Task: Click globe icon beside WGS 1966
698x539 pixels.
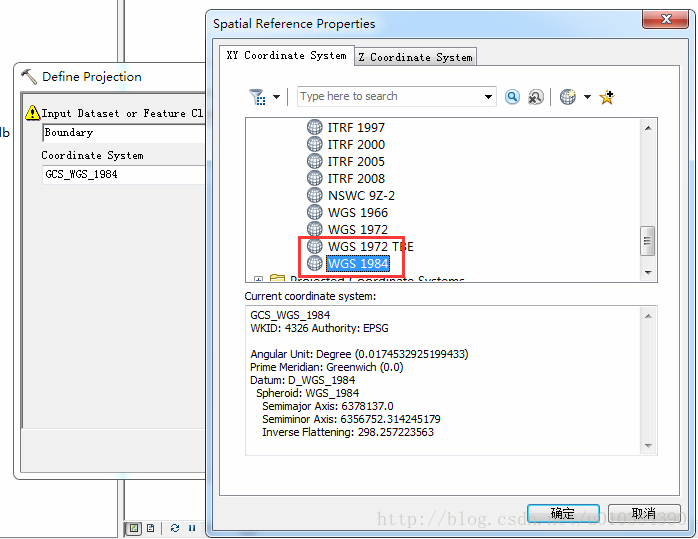Action: pos(315,212)
